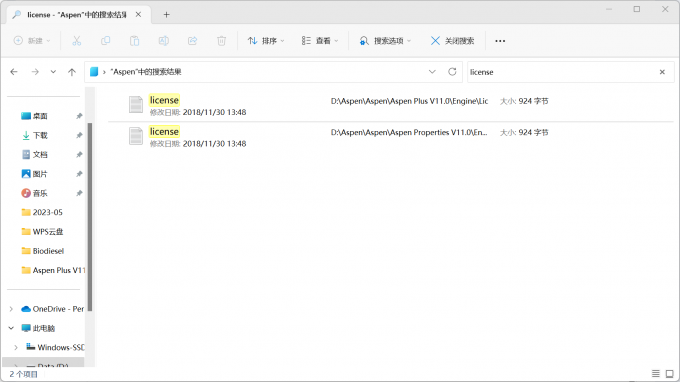
Task: Open 下载 (Downloads) in sidebar
Action: pos(40,135)
